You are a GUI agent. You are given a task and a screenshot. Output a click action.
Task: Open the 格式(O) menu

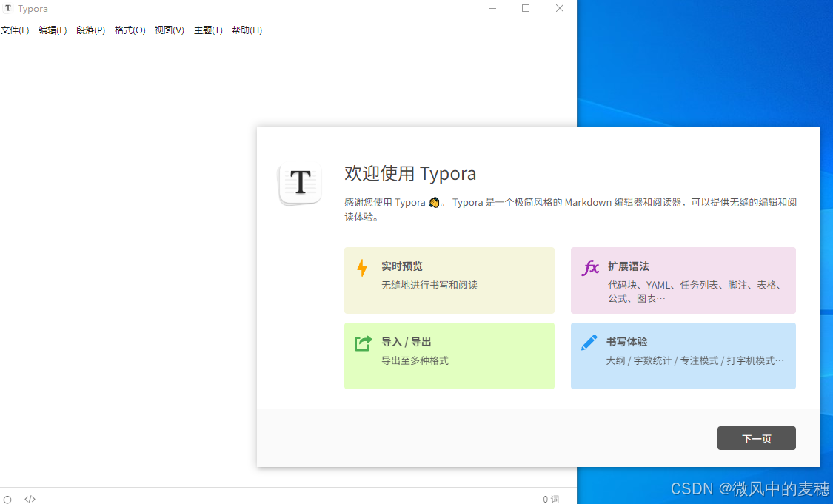(x=130, y=30)
